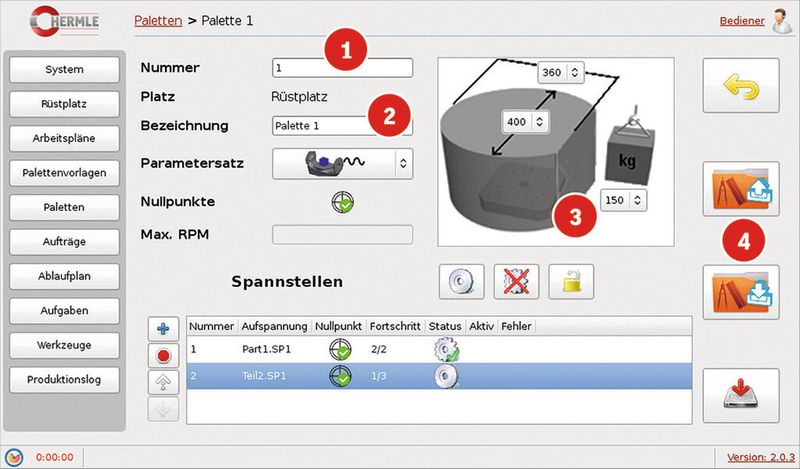Click the Version: 2.0.3 link
The image size is (800, 469).
(x=761, y=457)
